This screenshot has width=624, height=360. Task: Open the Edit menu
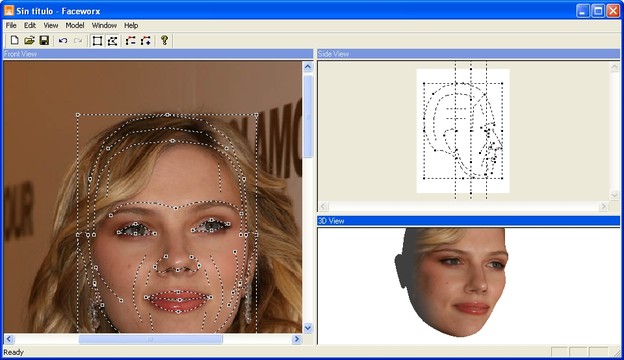coord(30,25)
